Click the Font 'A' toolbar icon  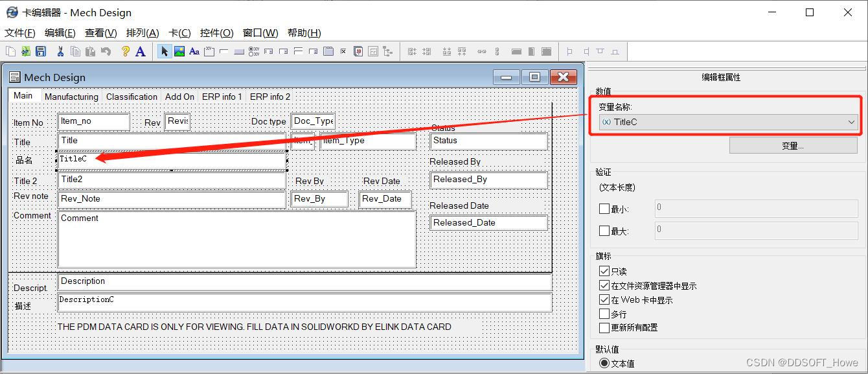coord(140,51)
